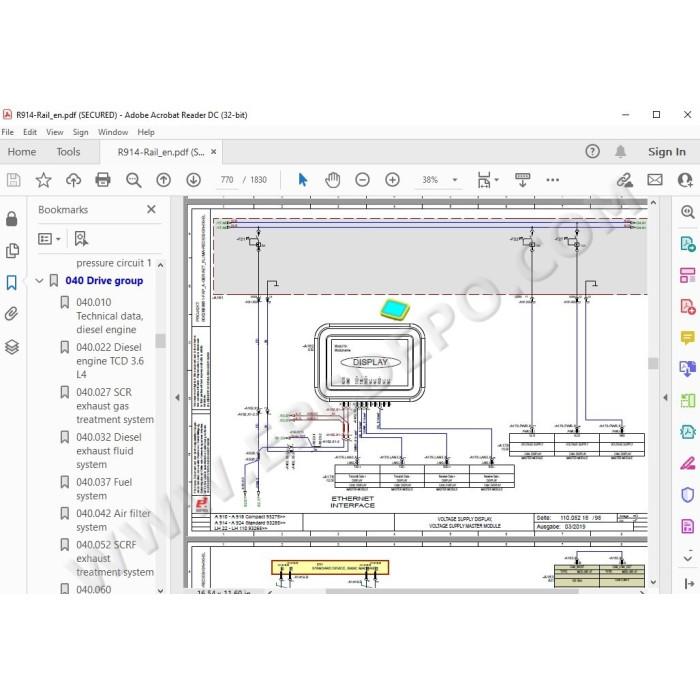700x700 pixels.
Task: Click the share with others profile icon
Action: pyautogui.click(x=685, y=180)
